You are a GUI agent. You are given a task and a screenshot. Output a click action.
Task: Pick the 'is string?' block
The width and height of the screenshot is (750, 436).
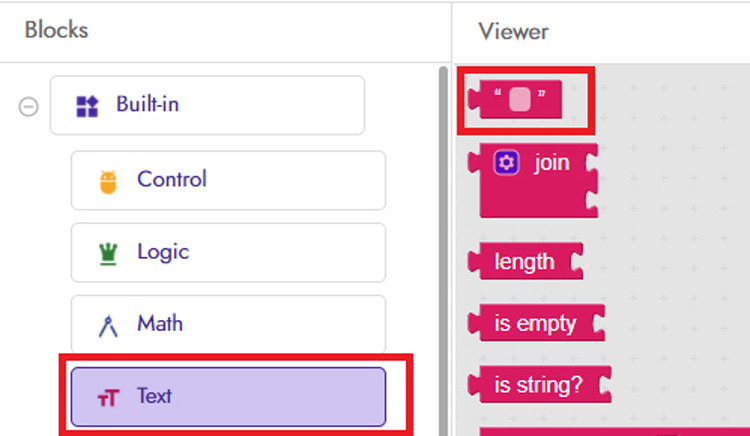[538, 385]
